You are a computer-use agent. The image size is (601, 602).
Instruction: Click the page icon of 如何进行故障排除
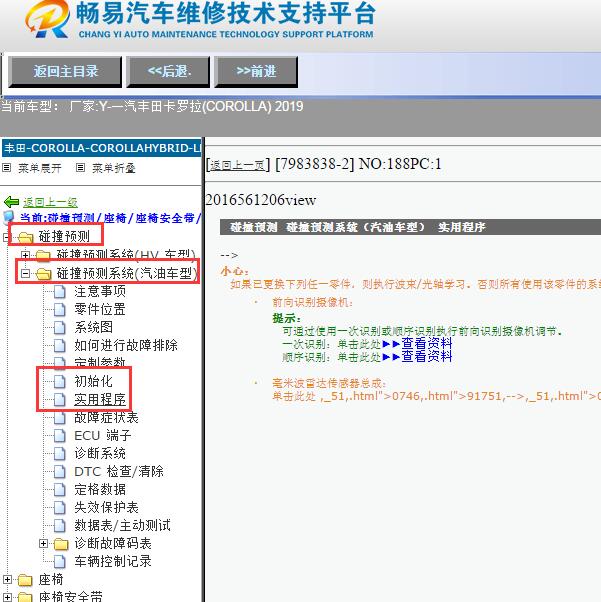(60, 345)
